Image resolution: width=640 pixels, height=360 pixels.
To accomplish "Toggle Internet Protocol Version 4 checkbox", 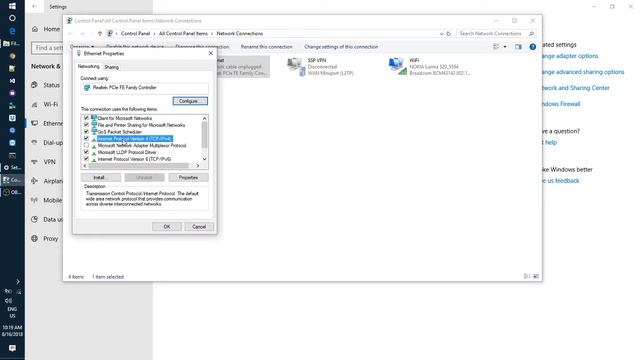I will 86,138.
